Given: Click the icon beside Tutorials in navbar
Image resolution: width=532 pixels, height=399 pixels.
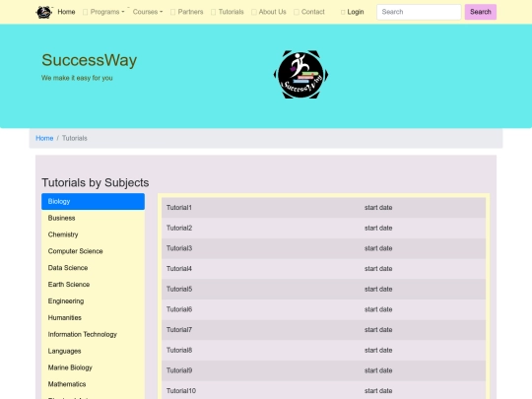Looking at the screenshot, I should pyautogui.click(x=213, y=12).
